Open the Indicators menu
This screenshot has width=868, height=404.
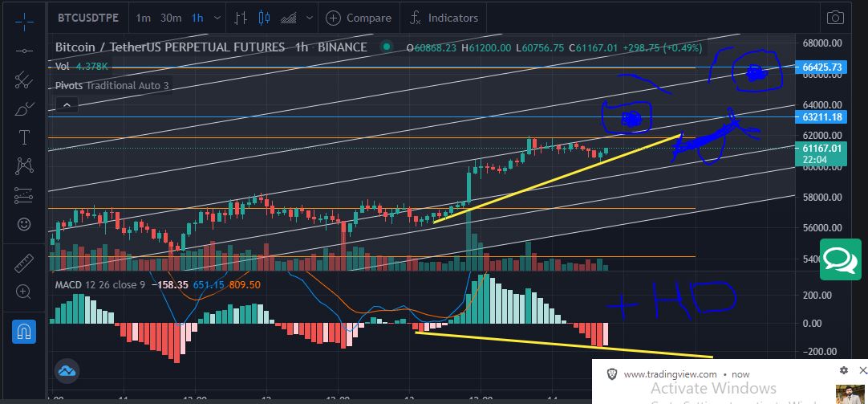444,18
